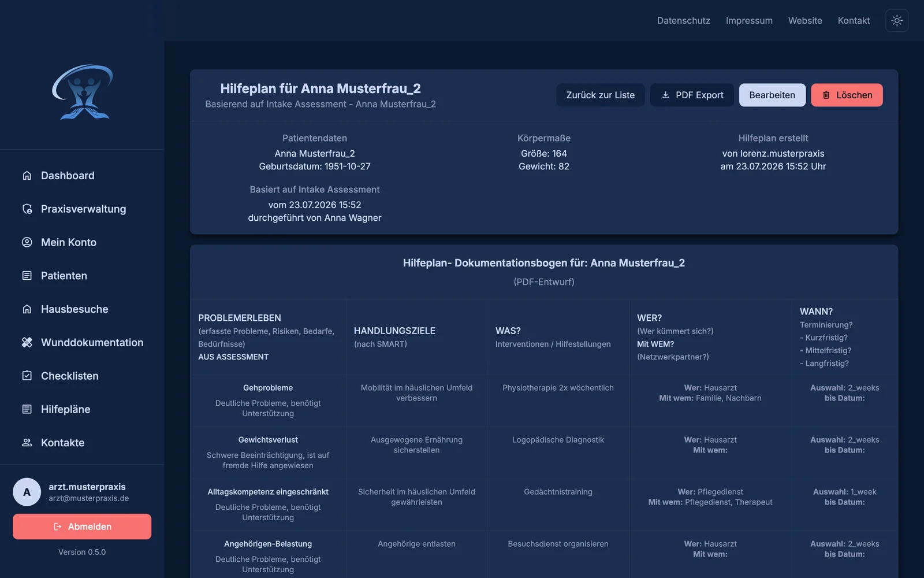Toggle the light/dark theme sun icon
924x578 pixels.
click(897, 20)
